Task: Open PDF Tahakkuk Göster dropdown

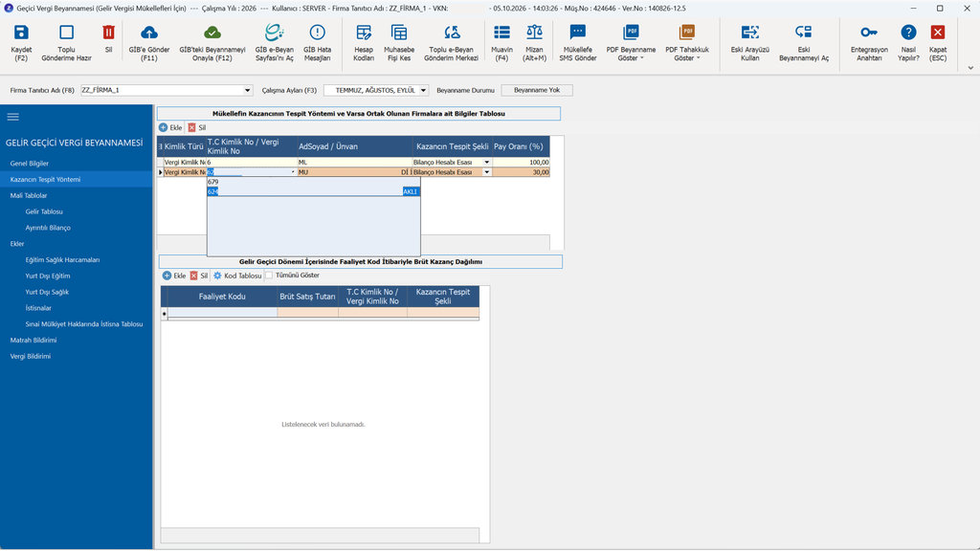Action: [687, 43]
